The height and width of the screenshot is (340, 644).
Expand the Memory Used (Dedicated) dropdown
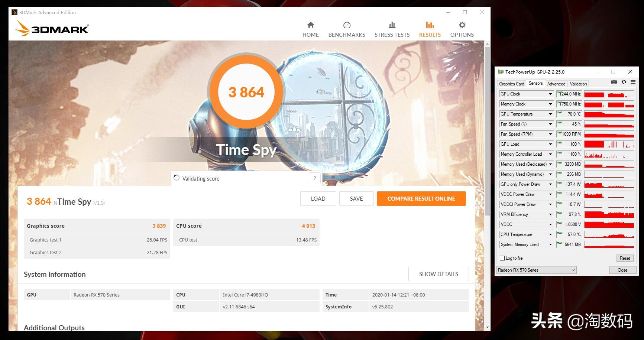point(550,164)
